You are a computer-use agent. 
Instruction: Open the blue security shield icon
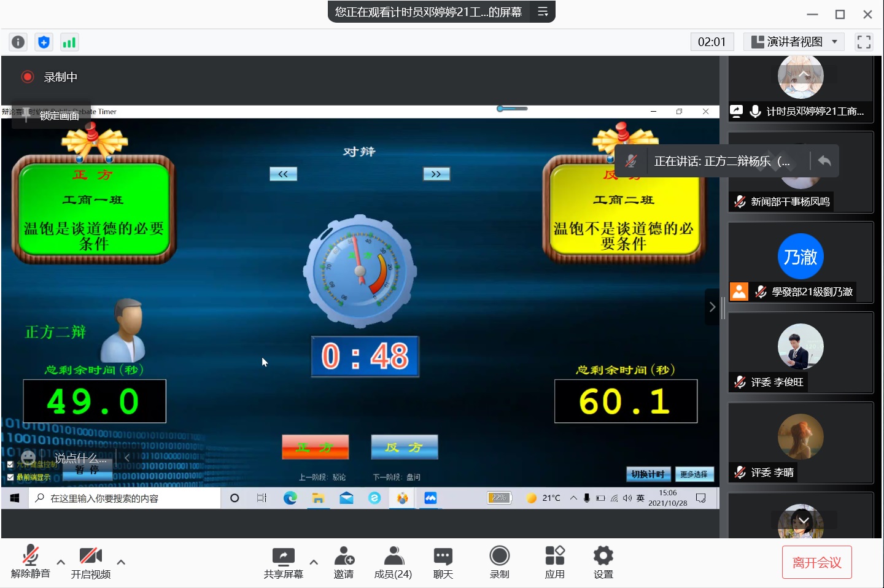click(44, 42)
